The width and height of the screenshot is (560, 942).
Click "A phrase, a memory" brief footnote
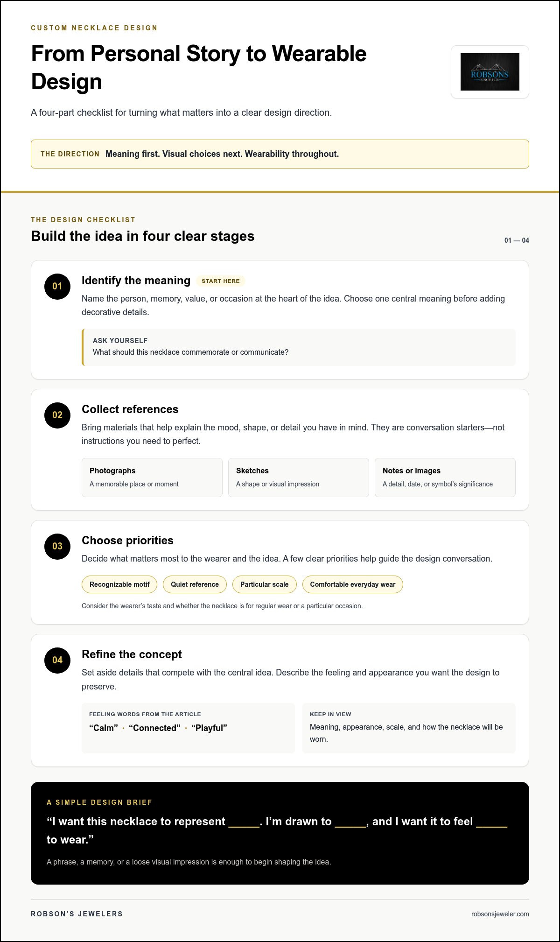189,862
